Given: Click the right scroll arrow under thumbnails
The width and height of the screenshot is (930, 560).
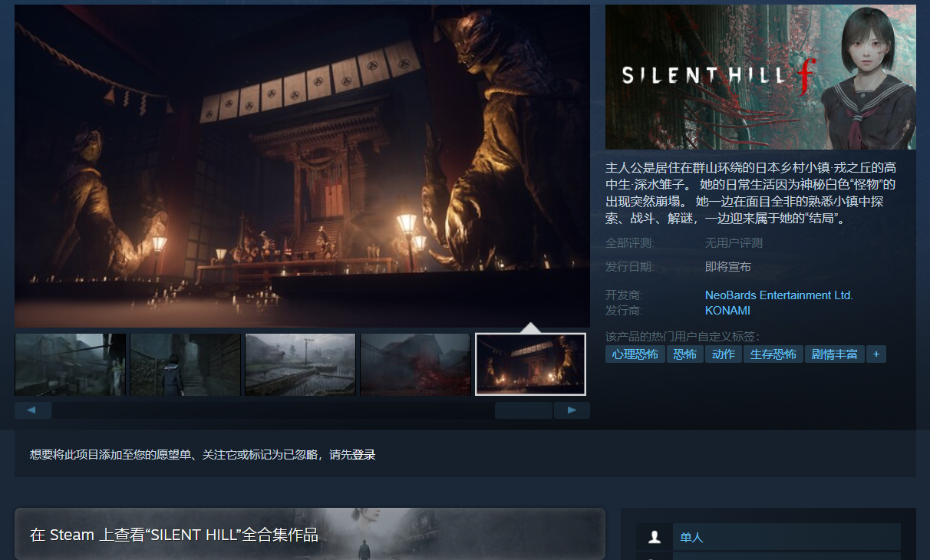Looking at the screenshot, I should (x=572, y=410).
